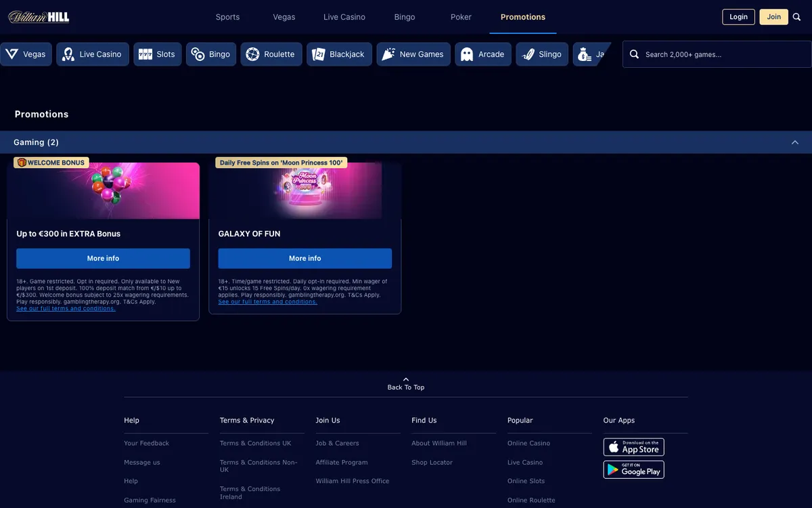Open the Welcome Bonus banner image
Screen dimensions: 812x508
pyautogui.click(x=103, y=190)
